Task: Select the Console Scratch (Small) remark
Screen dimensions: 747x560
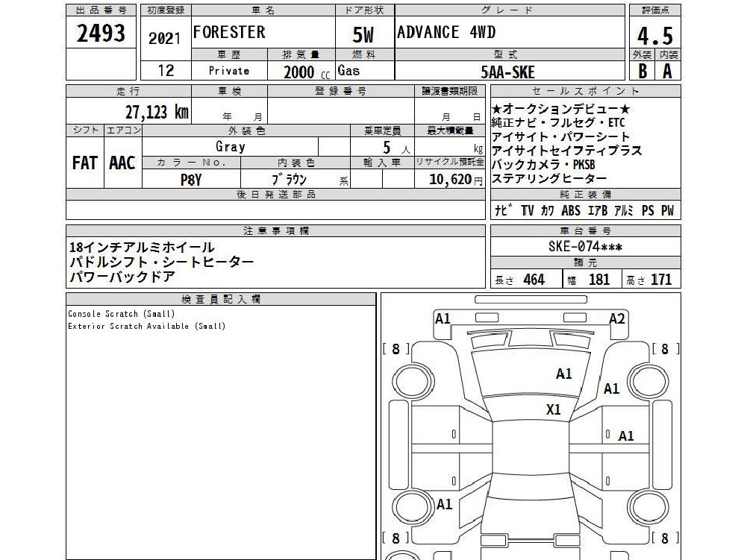Action: click(122, 314)
